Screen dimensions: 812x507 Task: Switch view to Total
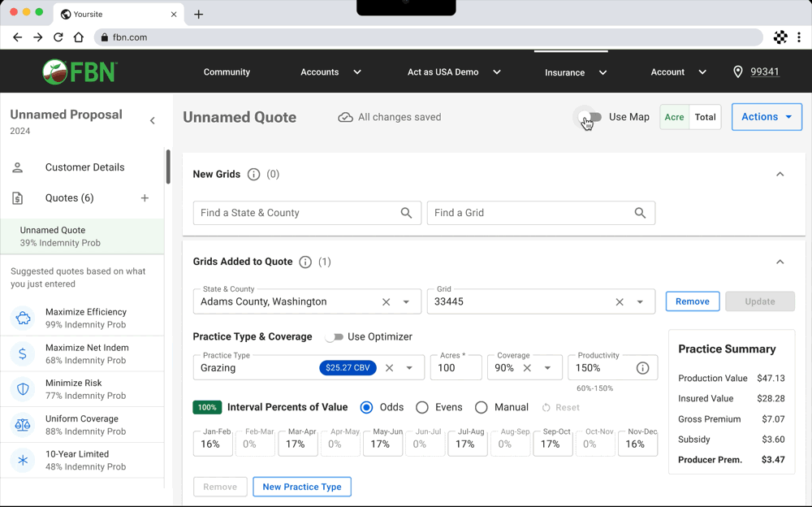[x=706, y=117]
